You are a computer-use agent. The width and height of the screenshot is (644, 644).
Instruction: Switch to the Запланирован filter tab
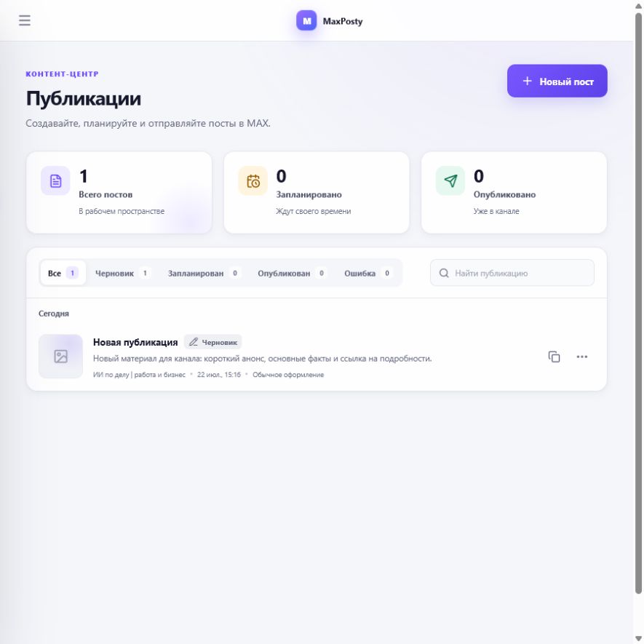204,273
